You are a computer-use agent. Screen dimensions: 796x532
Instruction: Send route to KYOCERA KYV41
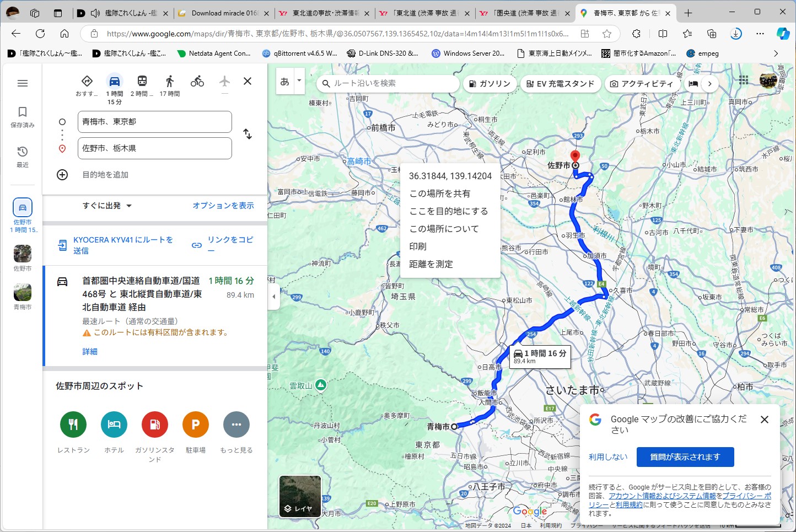coord(116,245)
